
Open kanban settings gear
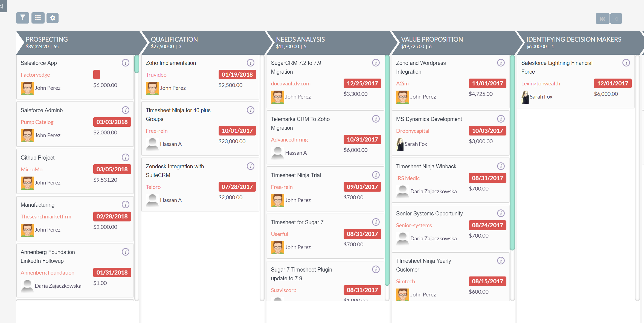click(53, 18)
